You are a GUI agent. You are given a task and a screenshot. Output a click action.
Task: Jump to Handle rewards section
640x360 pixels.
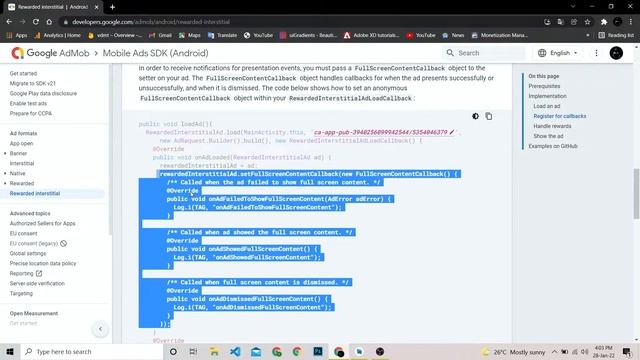click(552, 126)
